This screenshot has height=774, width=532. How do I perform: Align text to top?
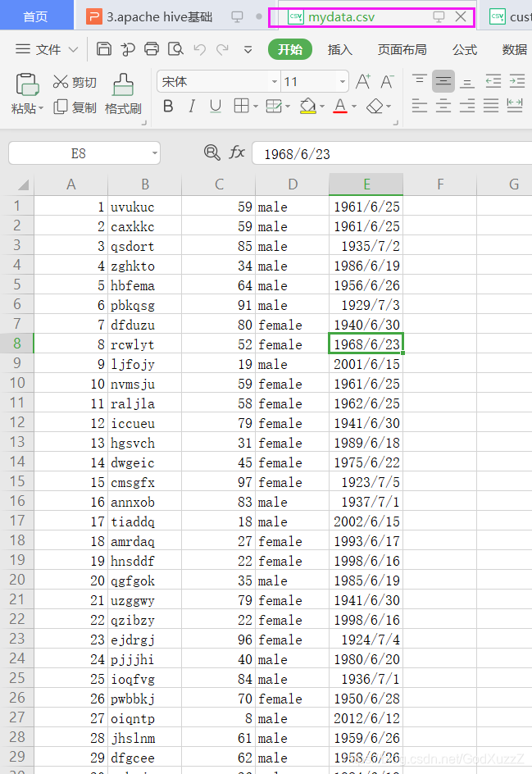420,80
